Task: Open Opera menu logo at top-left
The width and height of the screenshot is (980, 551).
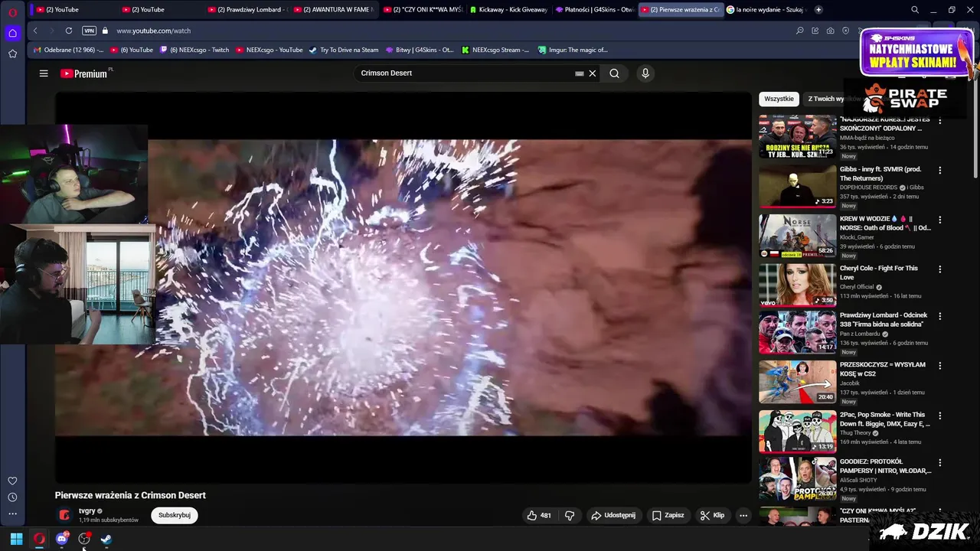Action: coord(12,12)
